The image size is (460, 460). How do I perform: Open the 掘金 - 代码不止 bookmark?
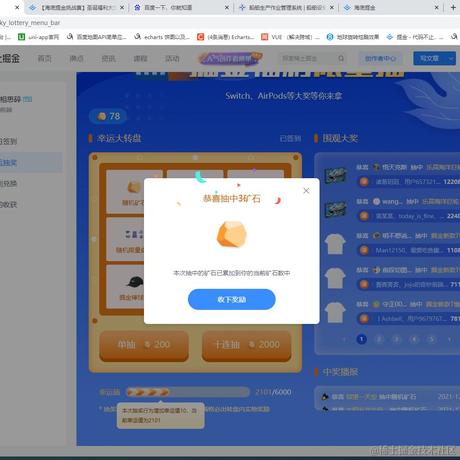coord(415,37)
